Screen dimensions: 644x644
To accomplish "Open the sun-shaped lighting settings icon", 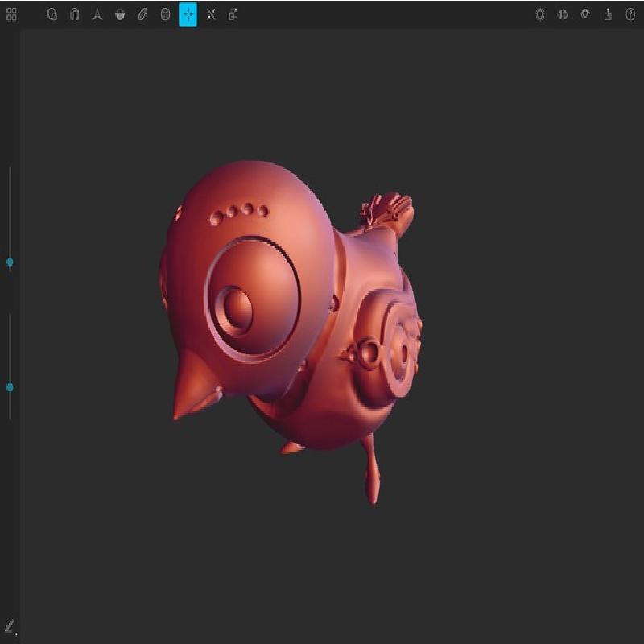I will point(540,14).
